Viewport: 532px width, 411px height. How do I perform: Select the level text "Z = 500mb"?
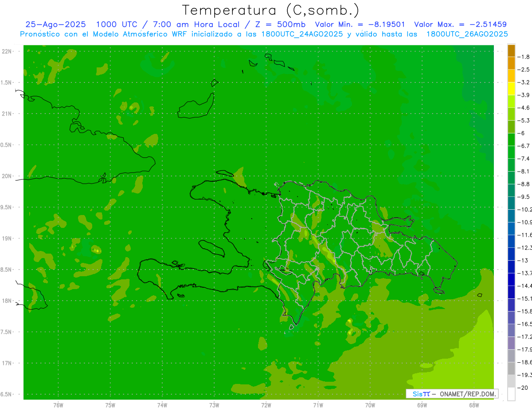click(x=281, y=24)
